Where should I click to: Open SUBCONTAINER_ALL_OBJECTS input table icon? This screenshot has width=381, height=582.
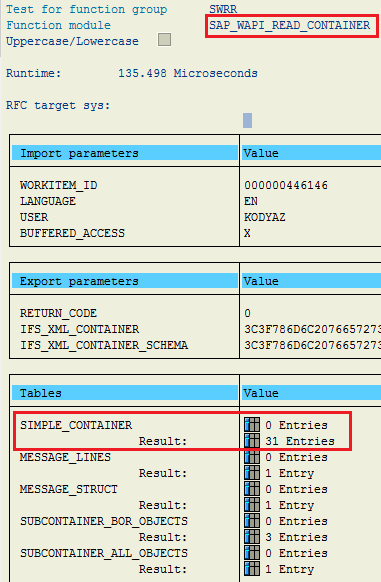pyautogui.click(x=252, y=553)
